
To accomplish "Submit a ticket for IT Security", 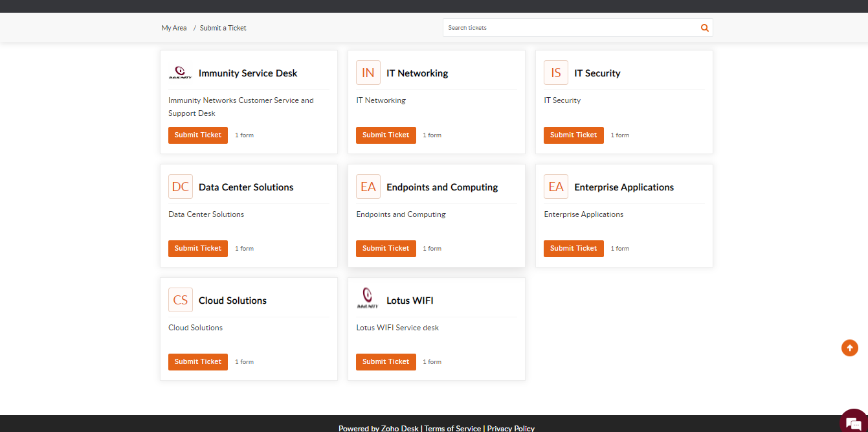I will point(573,135).
